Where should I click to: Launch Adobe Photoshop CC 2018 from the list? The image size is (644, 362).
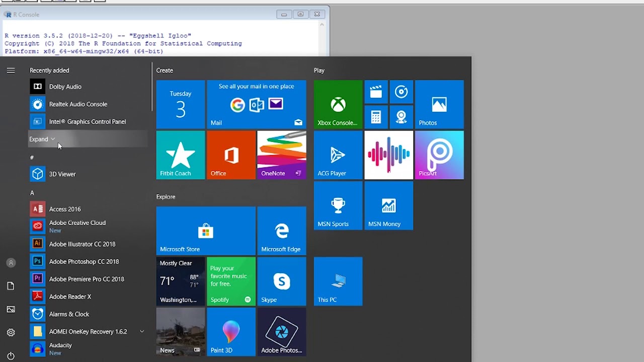pos(88,261)
